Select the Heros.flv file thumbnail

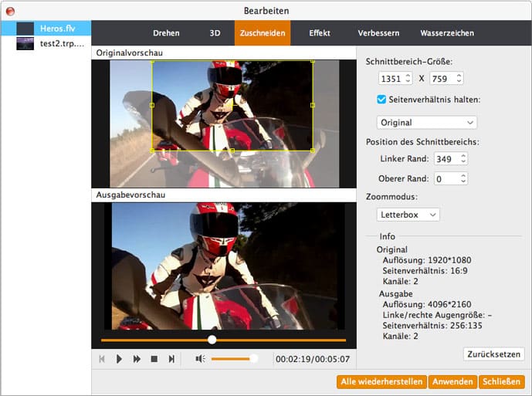tap(25, 28)
